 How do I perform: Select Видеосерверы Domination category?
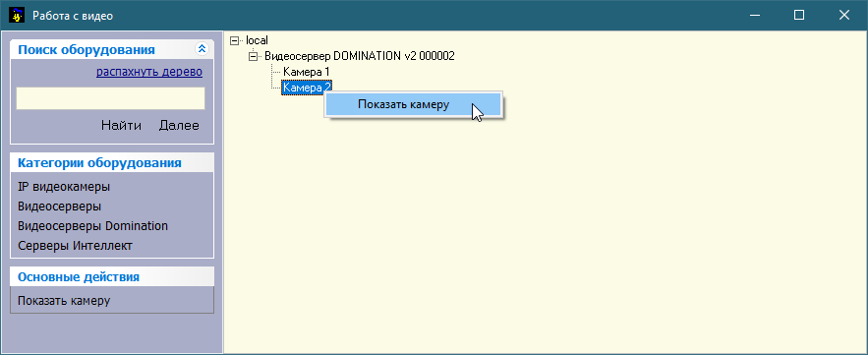coord(92,226)
